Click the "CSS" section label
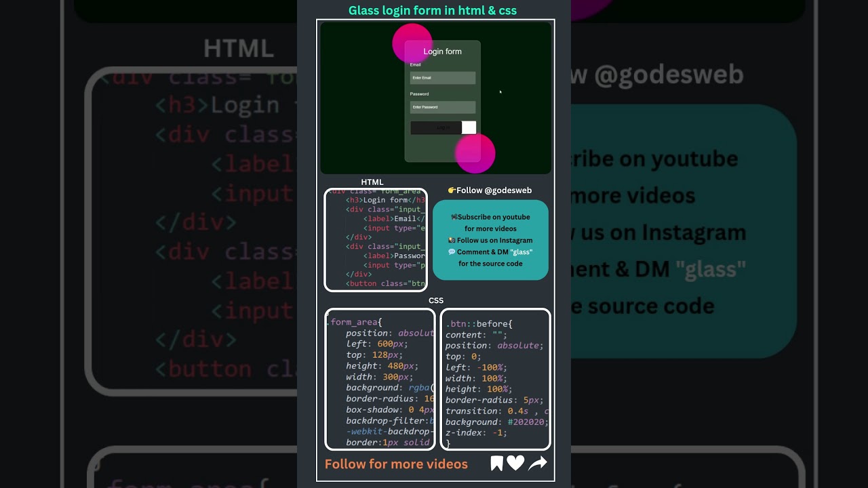This screenshot has width=868, height=488. click(x=436, y=300)
